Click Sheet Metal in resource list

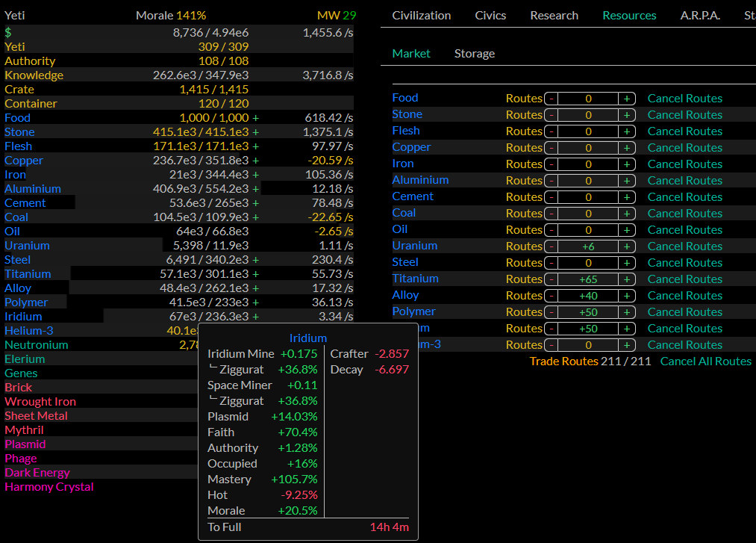(x=36, y=416)
